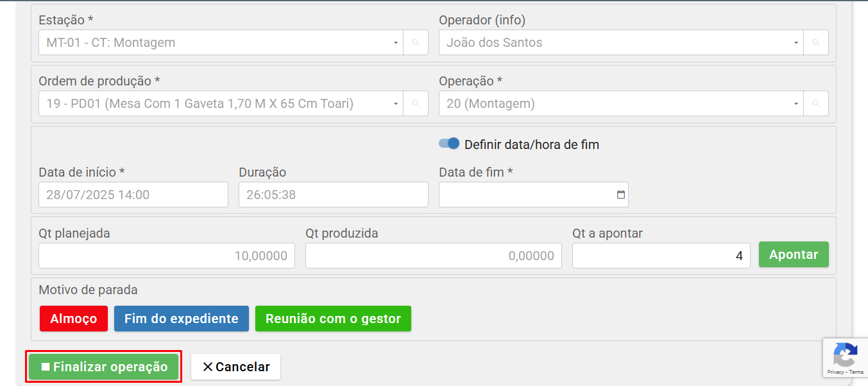Click the Cancelar button

pos(235,367)
